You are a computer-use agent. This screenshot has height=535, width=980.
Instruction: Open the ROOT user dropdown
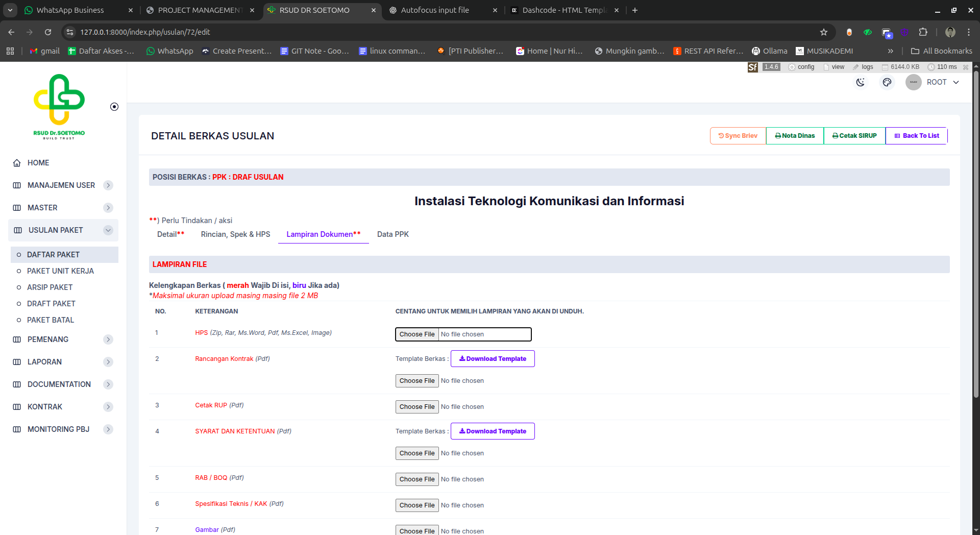point(933,82)
